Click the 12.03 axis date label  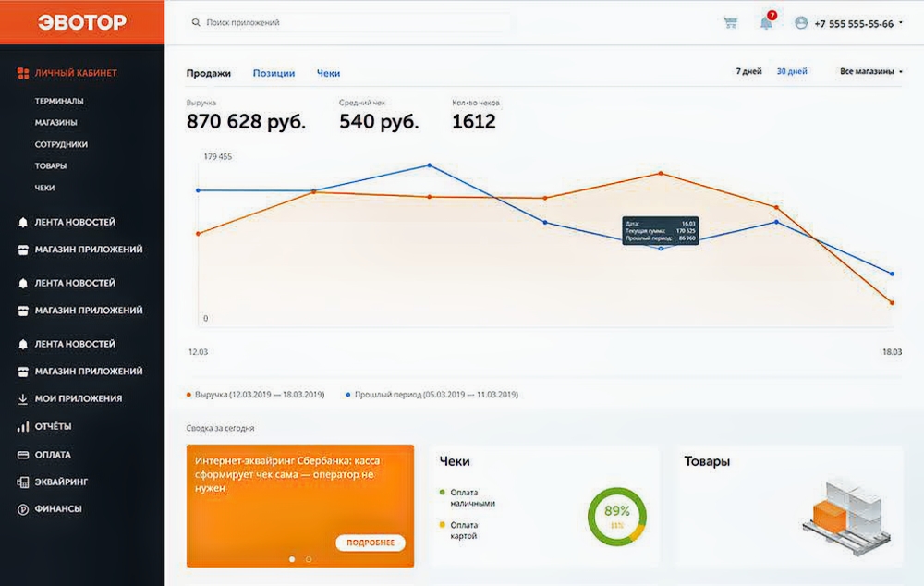[198, 352]
